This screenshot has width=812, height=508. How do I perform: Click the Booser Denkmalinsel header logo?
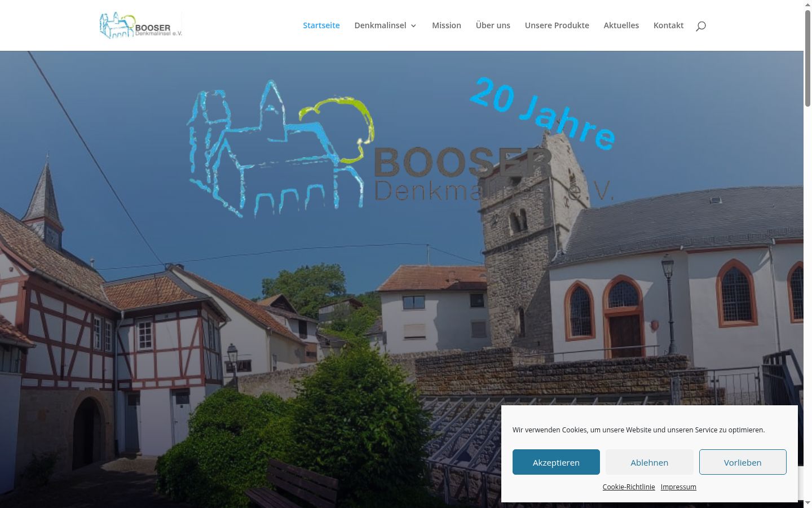click(x=141, y=25)
